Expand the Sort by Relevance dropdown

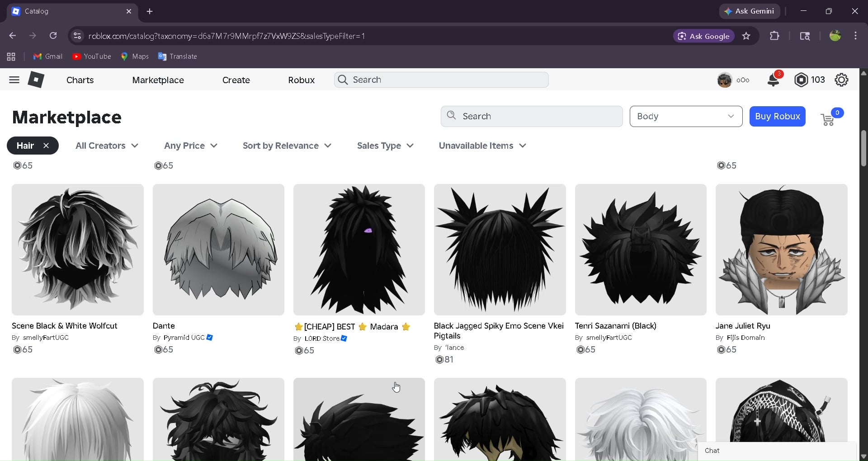(287, 146)
